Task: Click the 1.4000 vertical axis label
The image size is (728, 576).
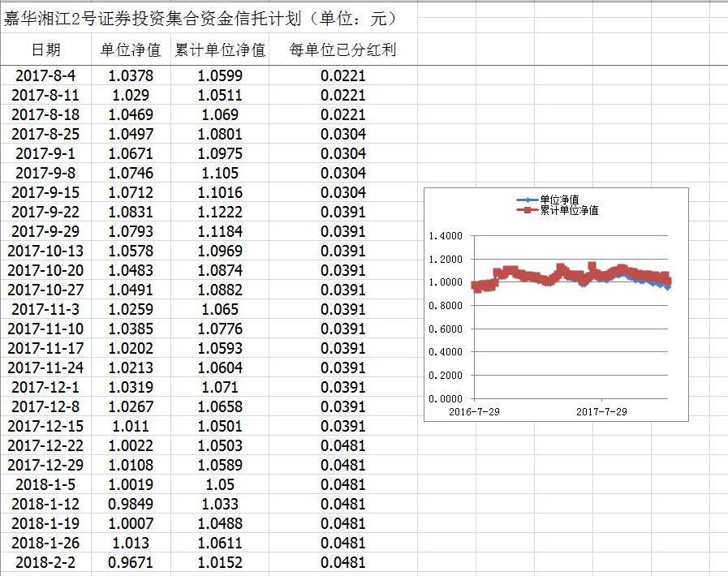Action: click(x=445, y=236)
